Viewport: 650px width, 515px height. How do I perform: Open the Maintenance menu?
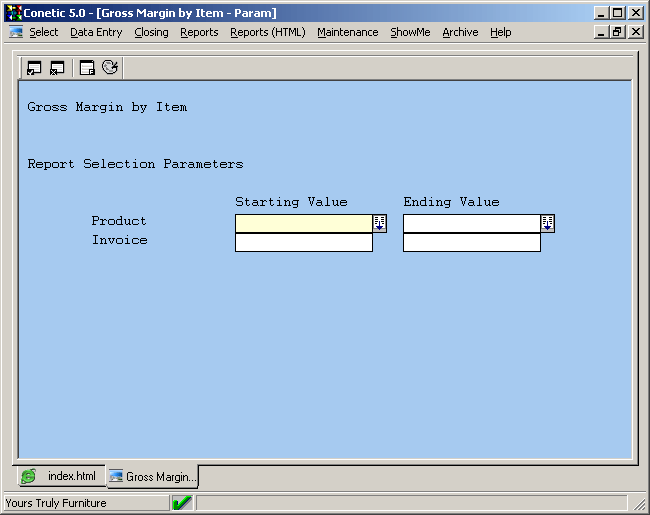[347, 32]
